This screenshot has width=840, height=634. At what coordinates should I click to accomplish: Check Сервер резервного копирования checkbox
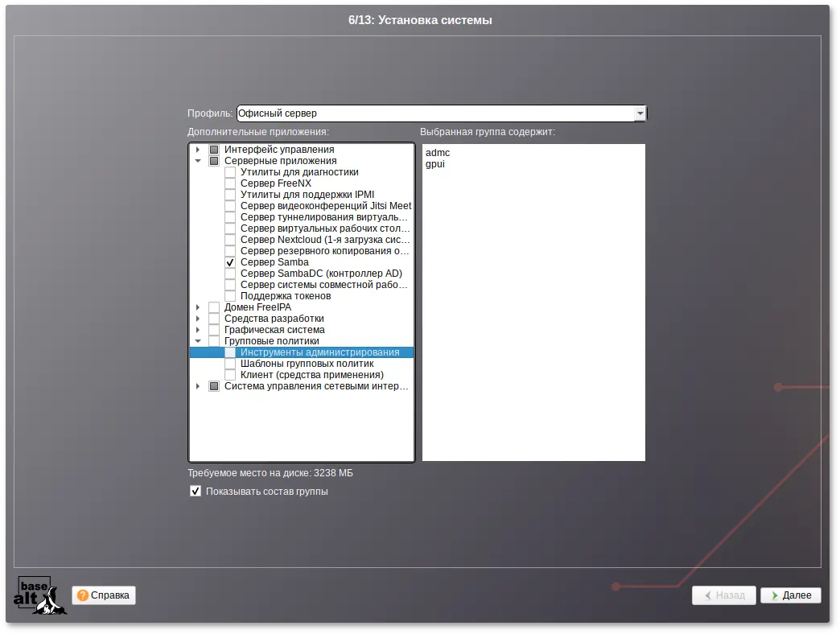pyautogui.click(x=230, y=251)
